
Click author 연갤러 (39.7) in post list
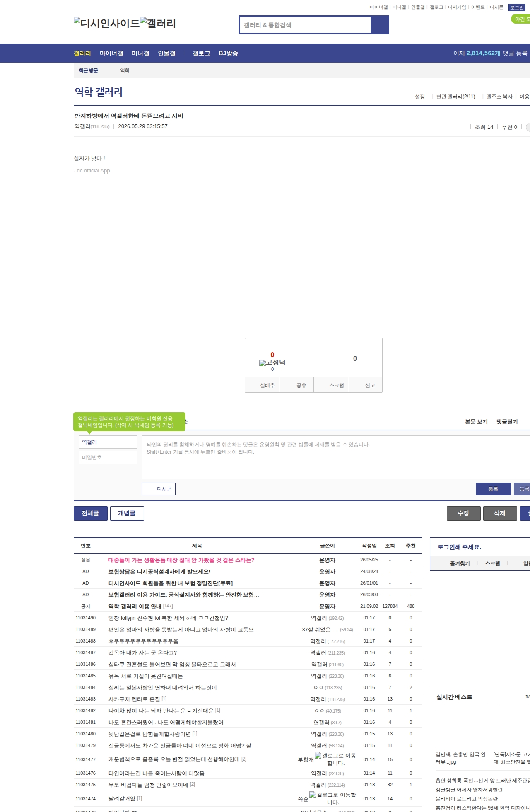[x=327, y=722]
